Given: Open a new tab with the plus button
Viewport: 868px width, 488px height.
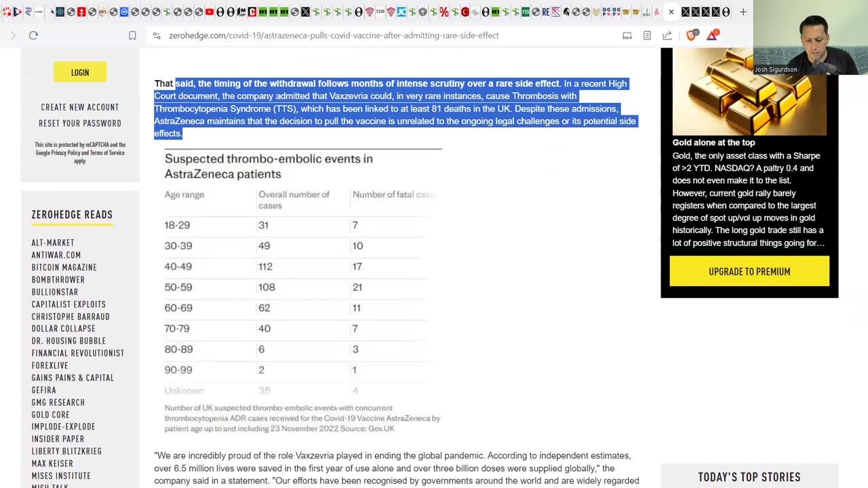Looking at the screenshot, I should [743, 12].
